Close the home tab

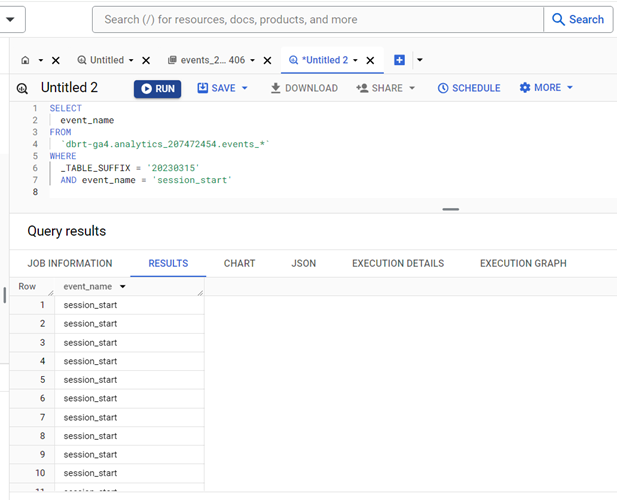pos(56,60)
